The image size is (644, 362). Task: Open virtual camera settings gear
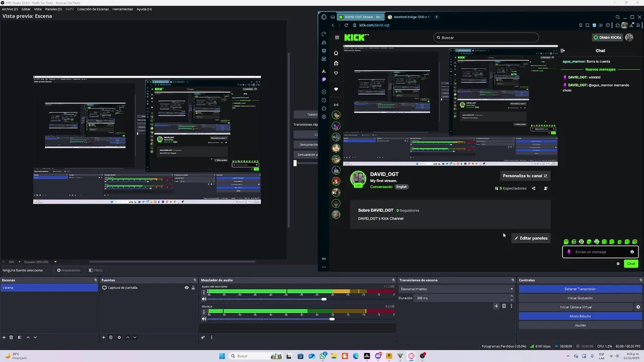[638, 307]
